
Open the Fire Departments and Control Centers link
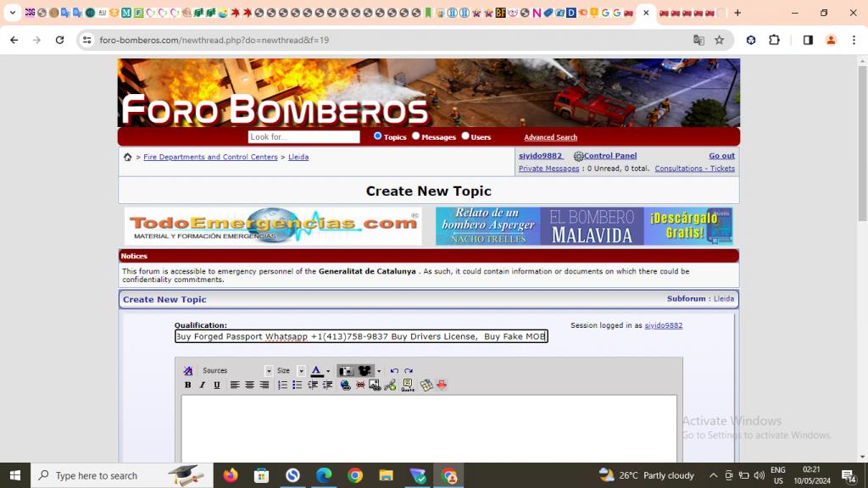(210, 157)
